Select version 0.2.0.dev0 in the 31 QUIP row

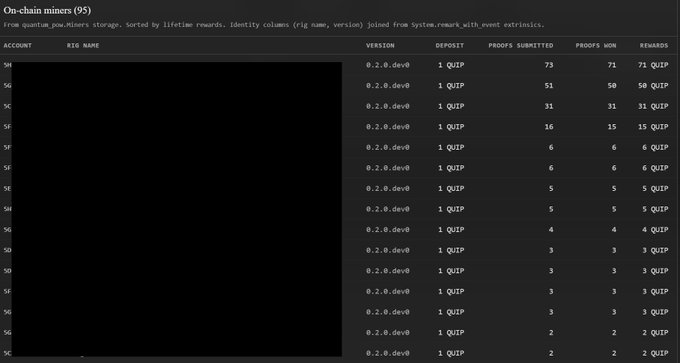click(x=388, y=106)
